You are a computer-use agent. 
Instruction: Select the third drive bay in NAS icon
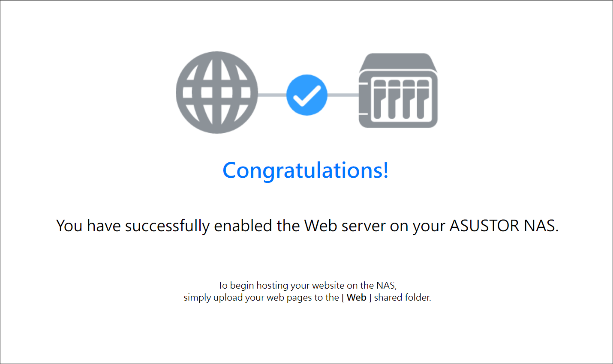(x=408, y=99)
